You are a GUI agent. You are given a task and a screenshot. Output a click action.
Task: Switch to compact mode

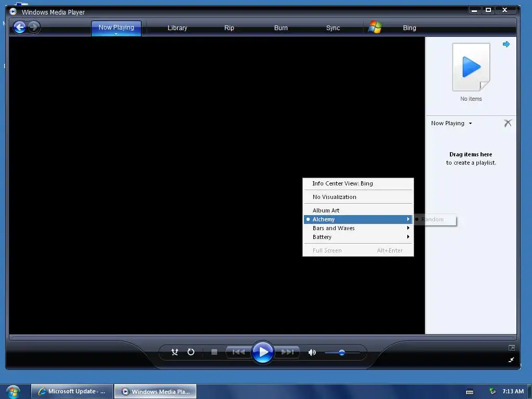511,360
